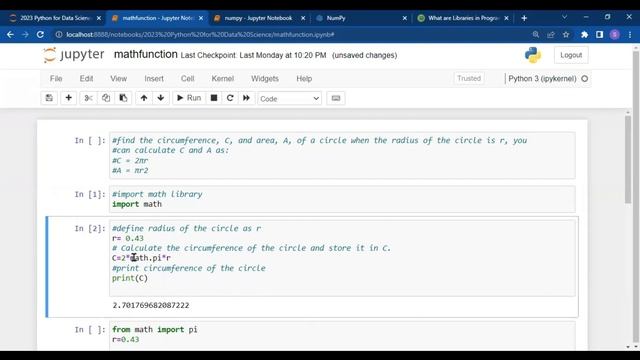640x360 pixels.
Task: Save notebook with the floppy disk icon
Action: coord(49,98)
